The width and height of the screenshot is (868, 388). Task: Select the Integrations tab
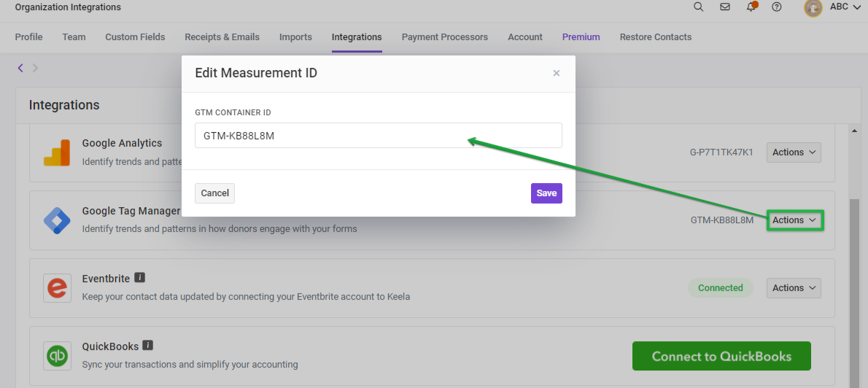tap(357, 37)
